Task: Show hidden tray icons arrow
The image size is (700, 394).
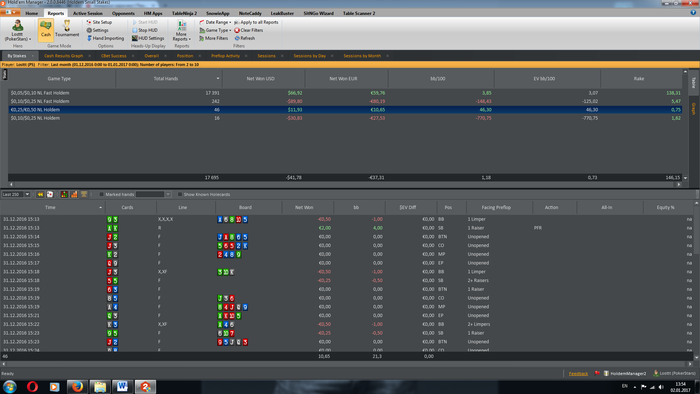Action: click(x=635, y=387)
